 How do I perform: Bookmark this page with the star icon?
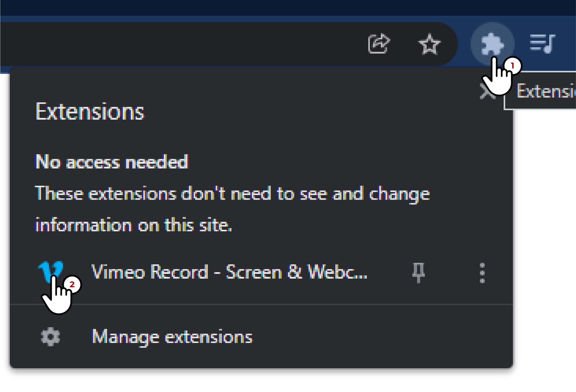pyautogui.click(x=429, y=44)
